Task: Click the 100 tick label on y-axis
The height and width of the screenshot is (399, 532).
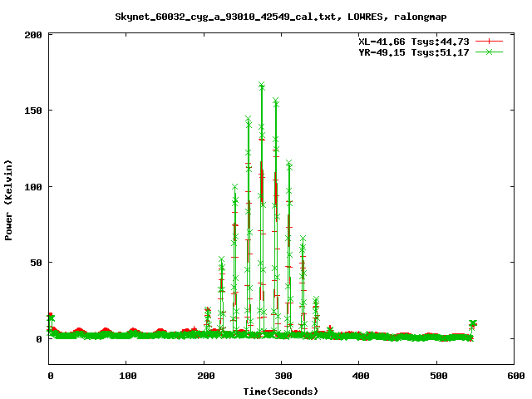Action: coord(33,187)
